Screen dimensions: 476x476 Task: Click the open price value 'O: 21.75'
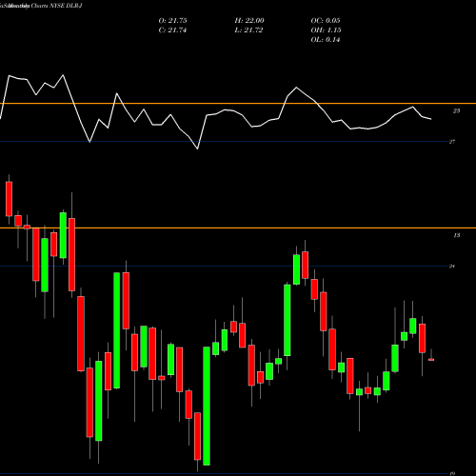(172, 21)
